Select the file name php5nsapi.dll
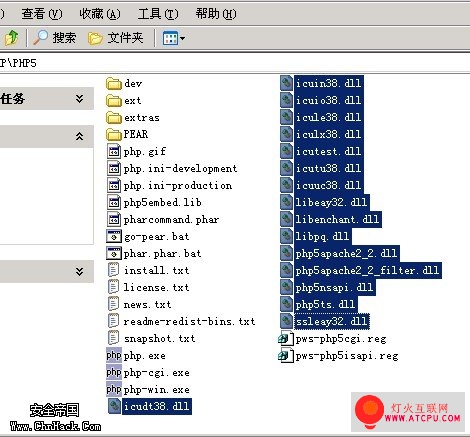This screenshot has width=470, height=437. [x=334, y=287]
